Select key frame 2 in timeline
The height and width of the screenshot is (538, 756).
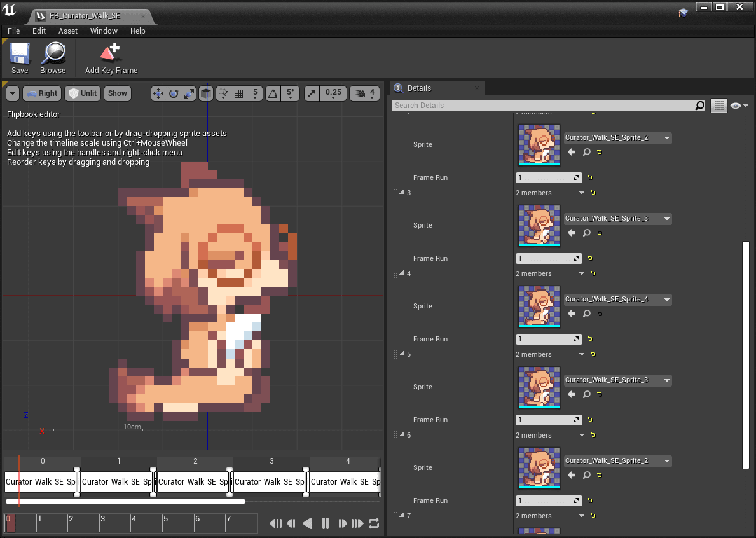tap(193, 481)
